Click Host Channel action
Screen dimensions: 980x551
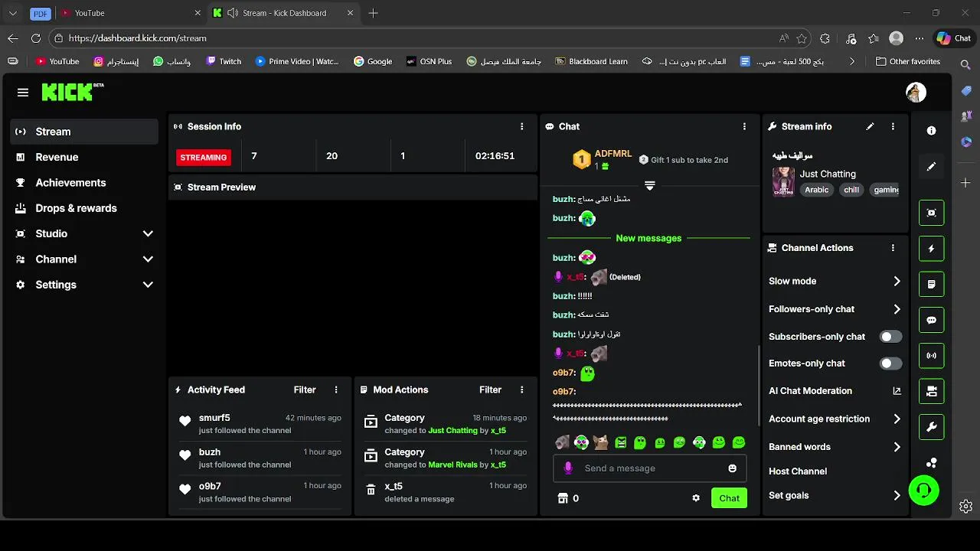(798, 471)
